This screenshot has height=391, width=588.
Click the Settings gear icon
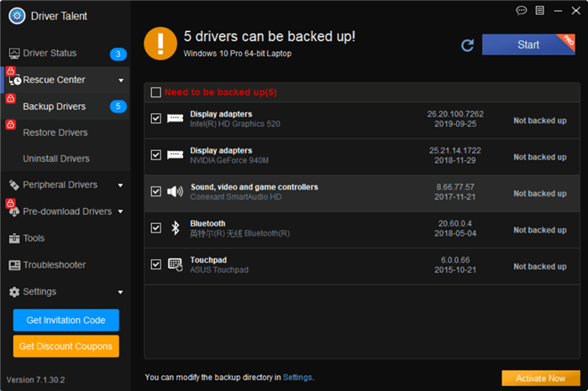point(14,292)
